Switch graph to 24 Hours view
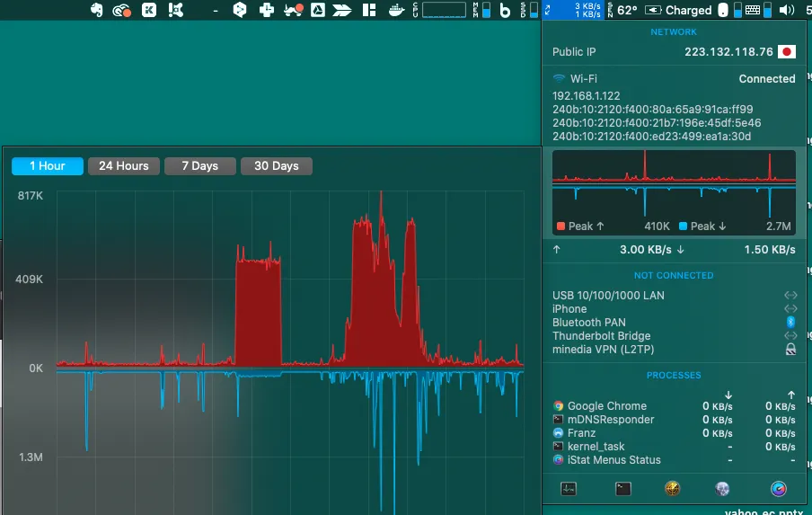The height and width of the screenshot is (515, 812). coord(124,166)
